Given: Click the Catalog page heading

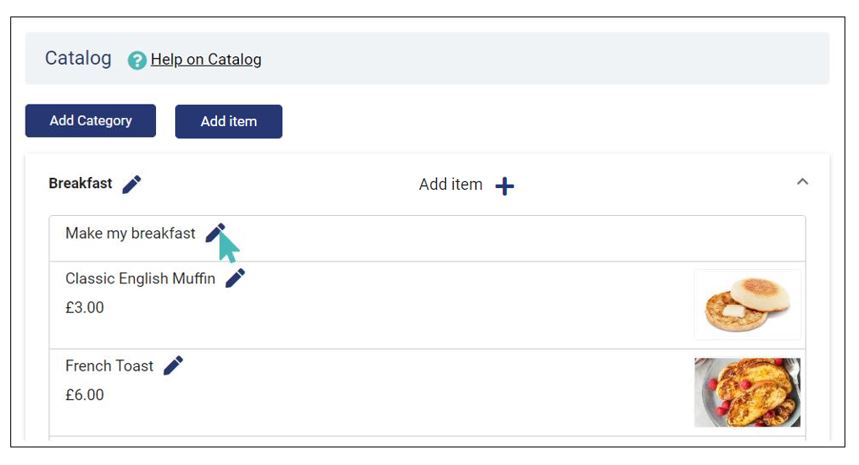Looking at the screenshot, I should [78, 58].
